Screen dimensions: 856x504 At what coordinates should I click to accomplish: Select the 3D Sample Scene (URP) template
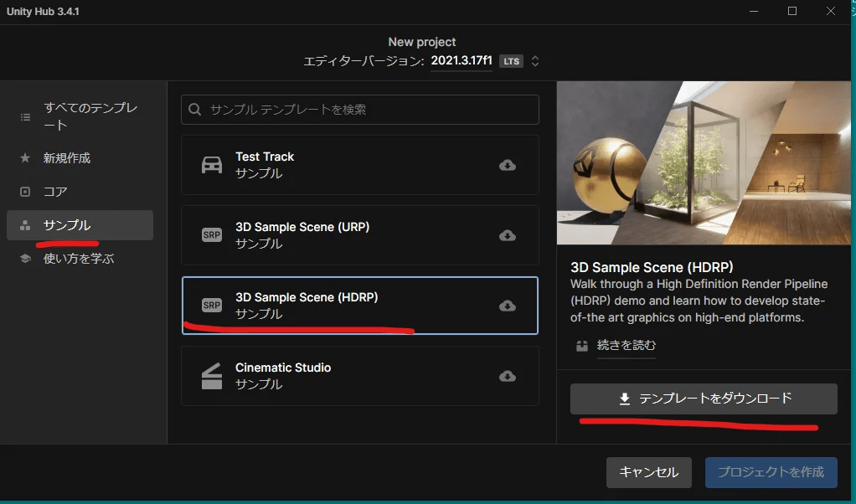point(360,235)
